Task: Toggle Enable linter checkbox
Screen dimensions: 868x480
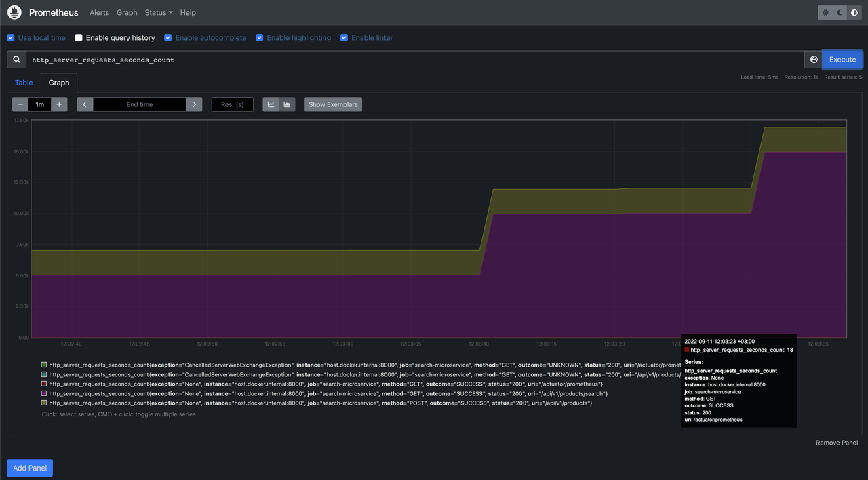Action: click(x=344, y=38)
